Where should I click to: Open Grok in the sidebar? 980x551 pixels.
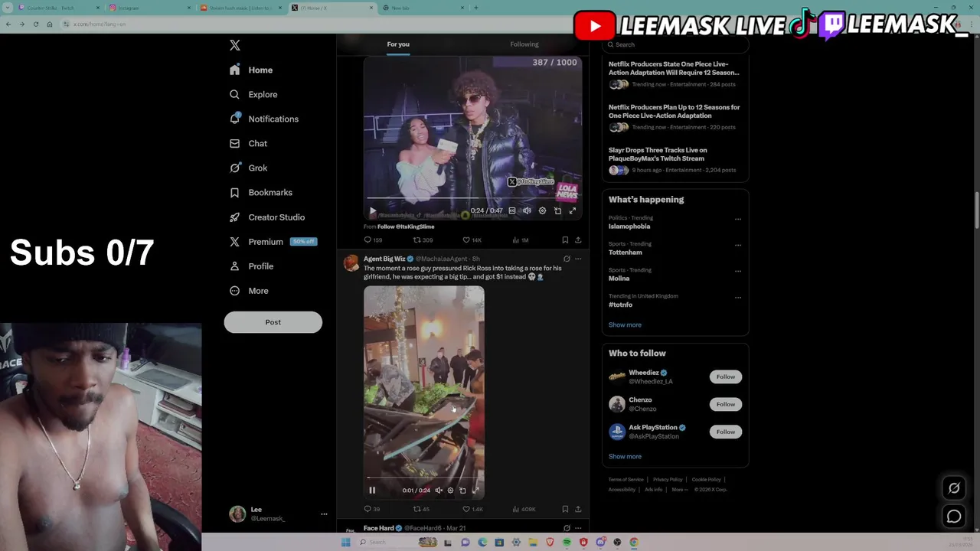[x=248, y=168]
